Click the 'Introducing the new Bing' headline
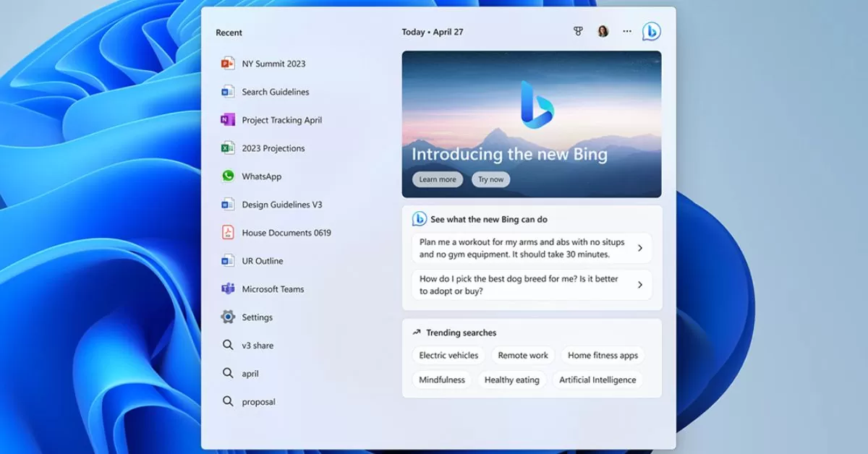 [x=510, y=154]
